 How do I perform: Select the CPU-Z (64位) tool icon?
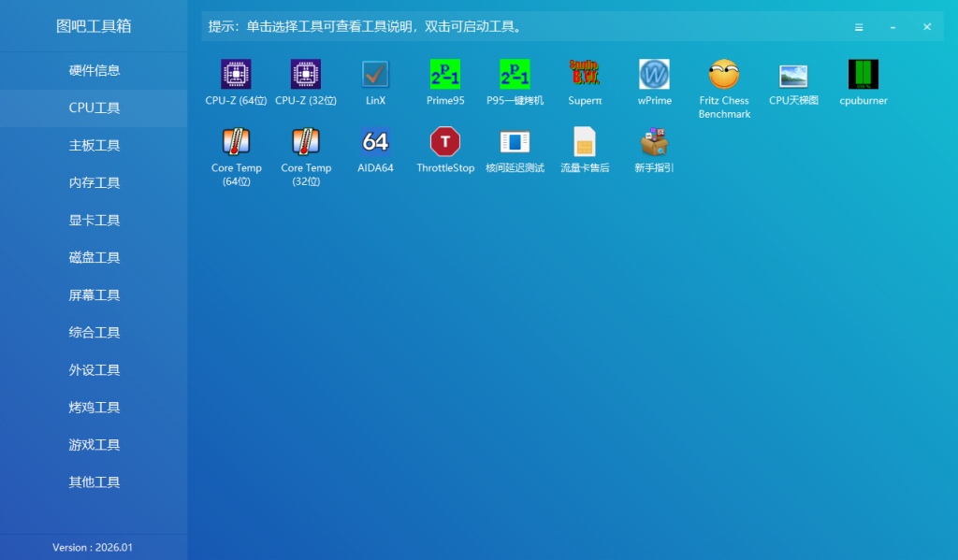point(236,75)
